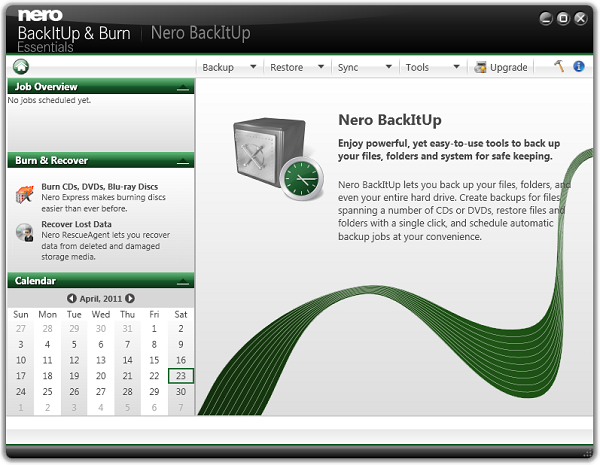Select April 15 in the calendar
This screenshot has height=465, width=600.
pyautogui.click(x=154, y=360)
